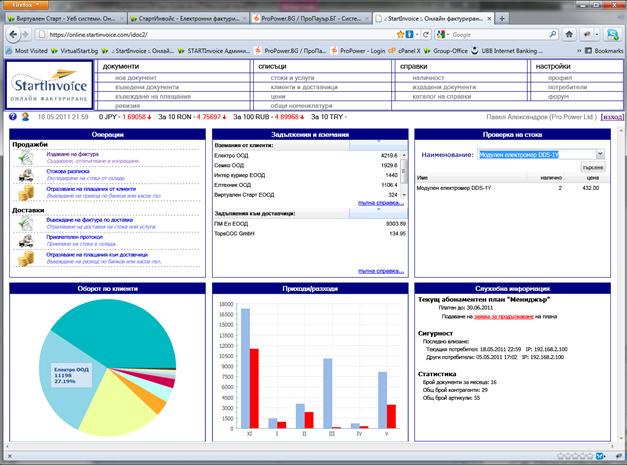
Task: Open menu item ревизия
Action: 128,106
